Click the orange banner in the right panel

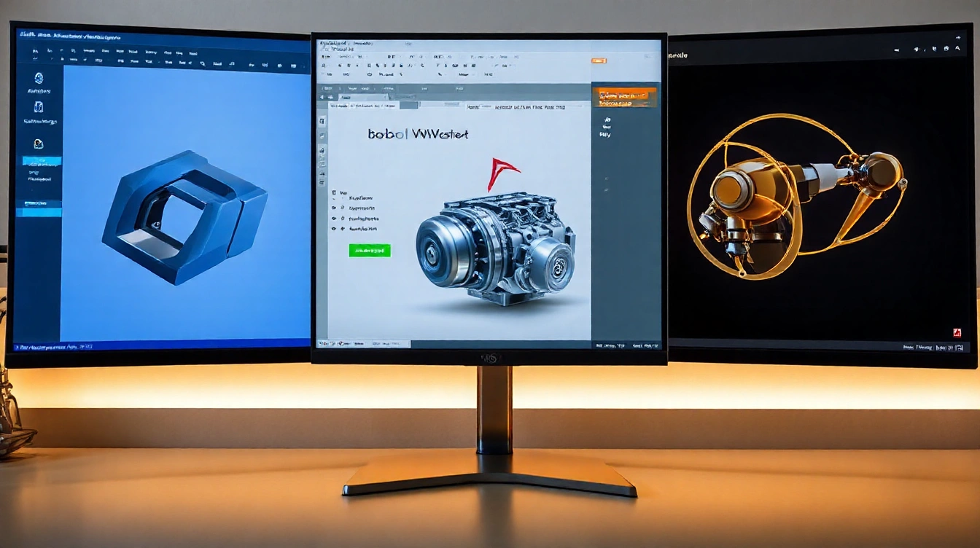pos(623,98)
